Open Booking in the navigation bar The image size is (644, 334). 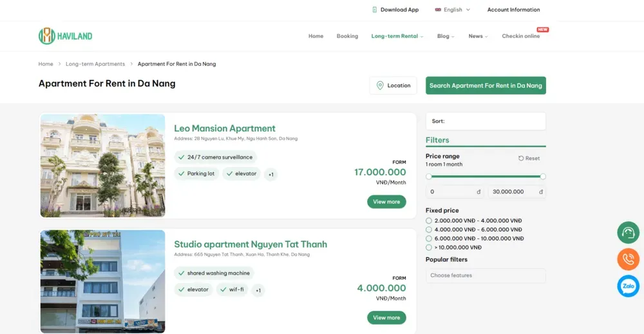[347, 36]
